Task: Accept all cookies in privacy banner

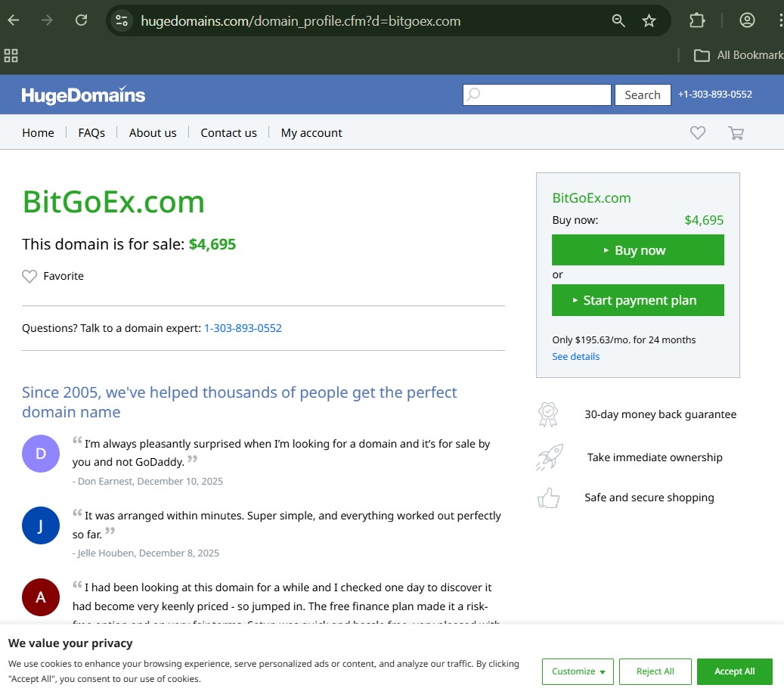Action: [x=734, y=671]
